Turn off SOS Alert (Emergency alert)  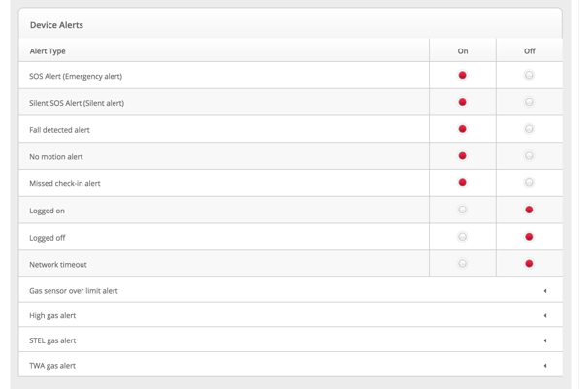pyautogui.click(x=529, y=75)
